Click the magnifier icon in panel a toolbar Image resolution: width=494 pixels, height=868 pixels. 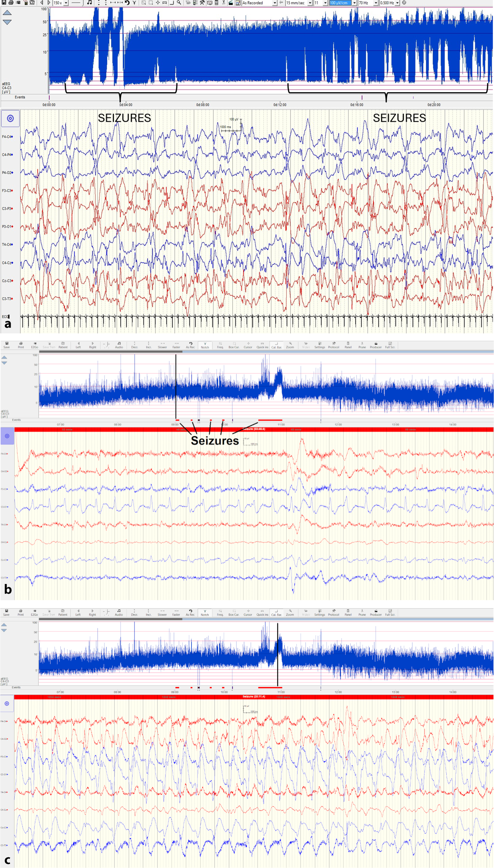pos(179,3)
